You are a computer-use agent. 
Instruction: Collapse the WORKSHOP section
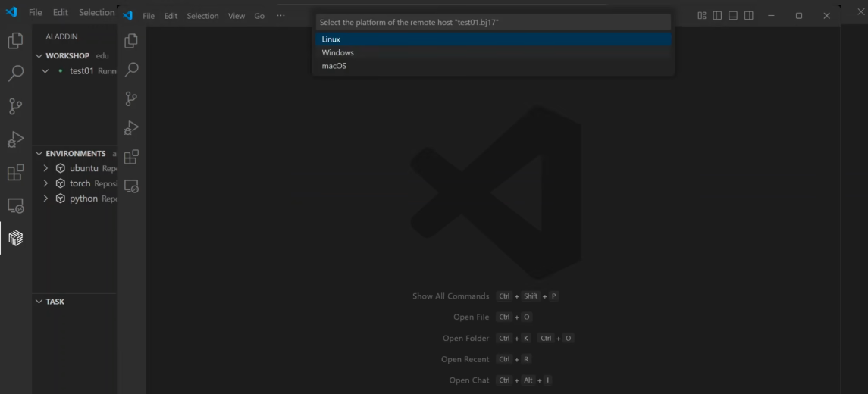click(39, 56)
